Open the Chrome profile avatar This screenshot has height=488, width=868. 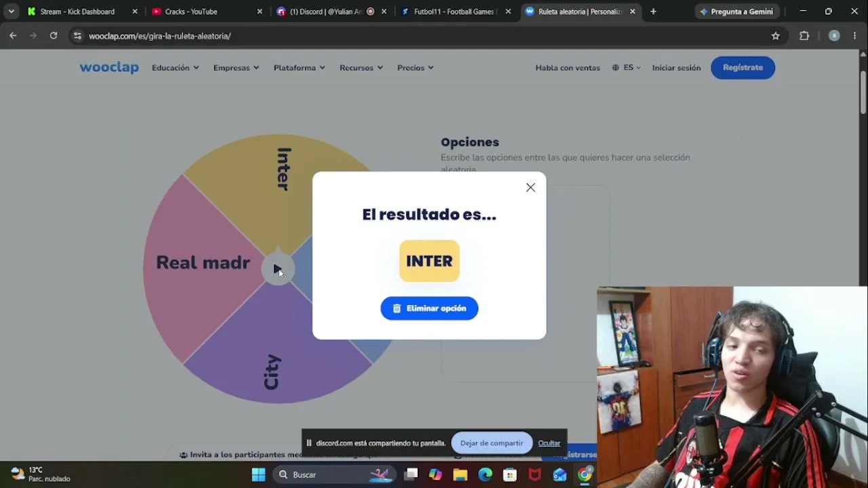tap(834, 36)
